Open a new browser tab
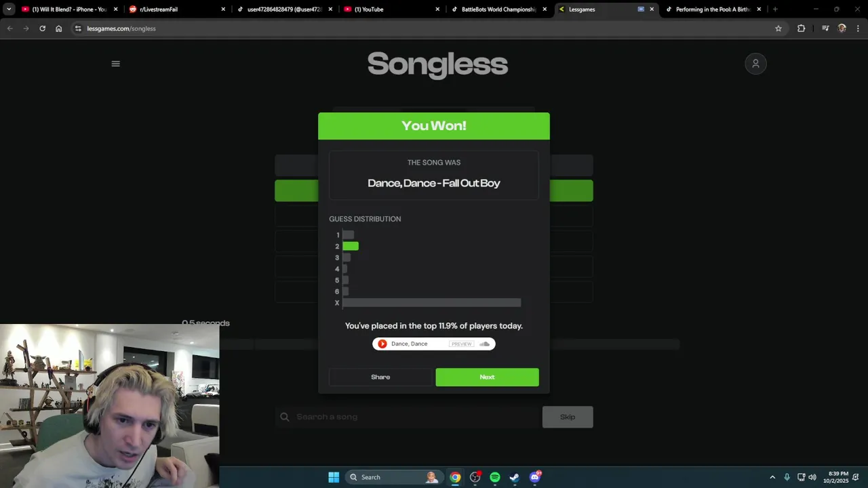868x488 pixels. 775,9
